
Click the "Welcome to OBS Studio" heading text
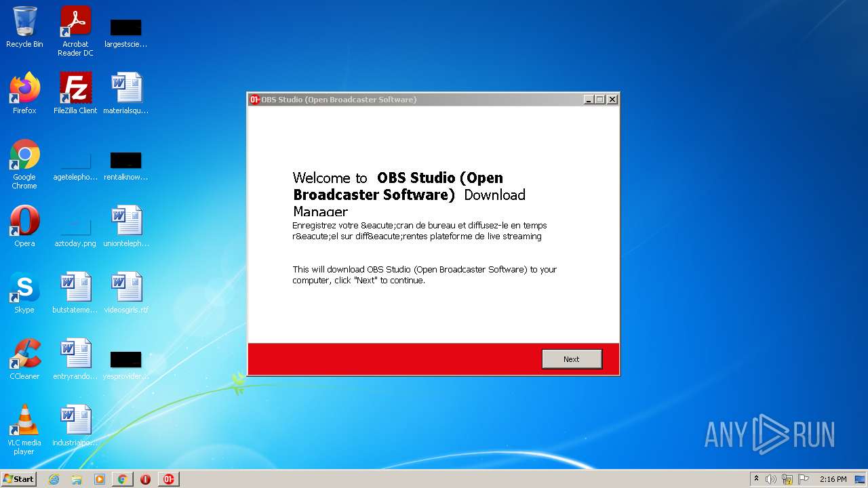click(409, 195)
